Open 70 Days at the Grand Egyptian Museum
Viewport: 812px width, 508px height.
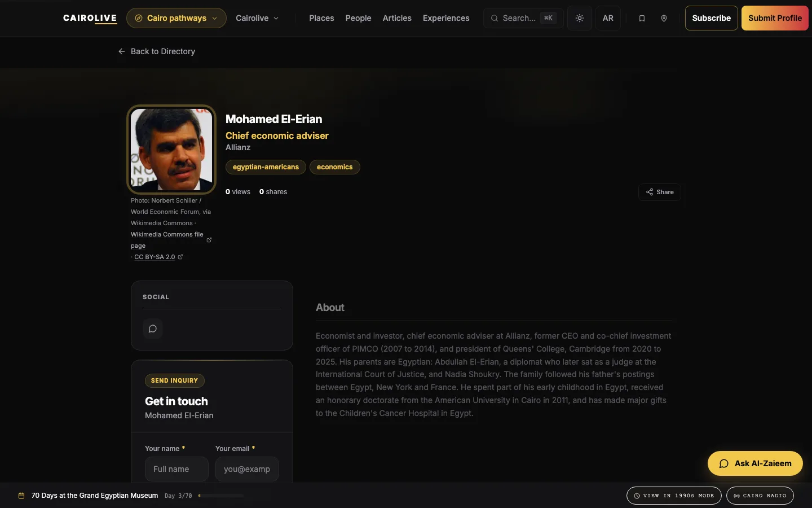tap(95, 496)
